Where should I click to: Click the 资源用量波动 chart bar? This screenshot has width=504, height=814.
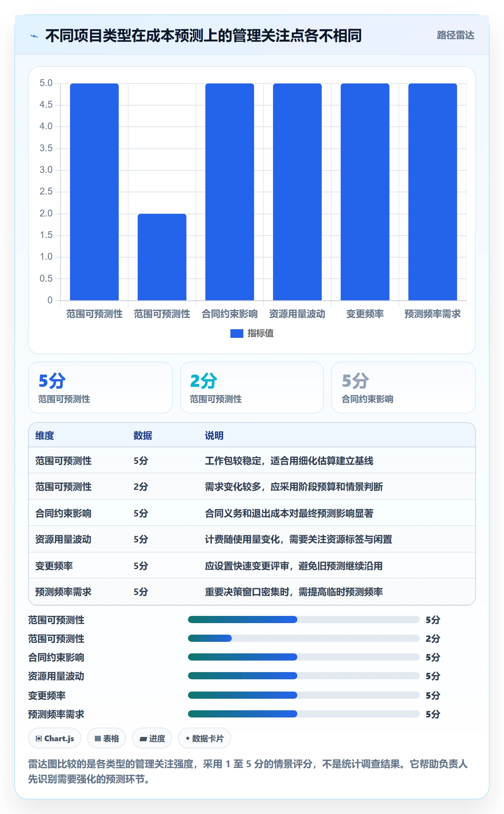coord(297,192)
